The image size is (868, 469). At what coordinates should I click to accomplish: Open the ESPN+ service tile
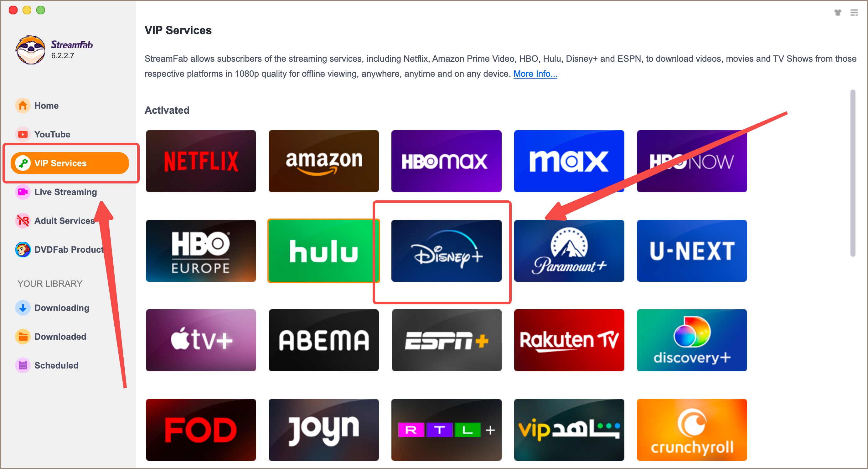(446, 340)
